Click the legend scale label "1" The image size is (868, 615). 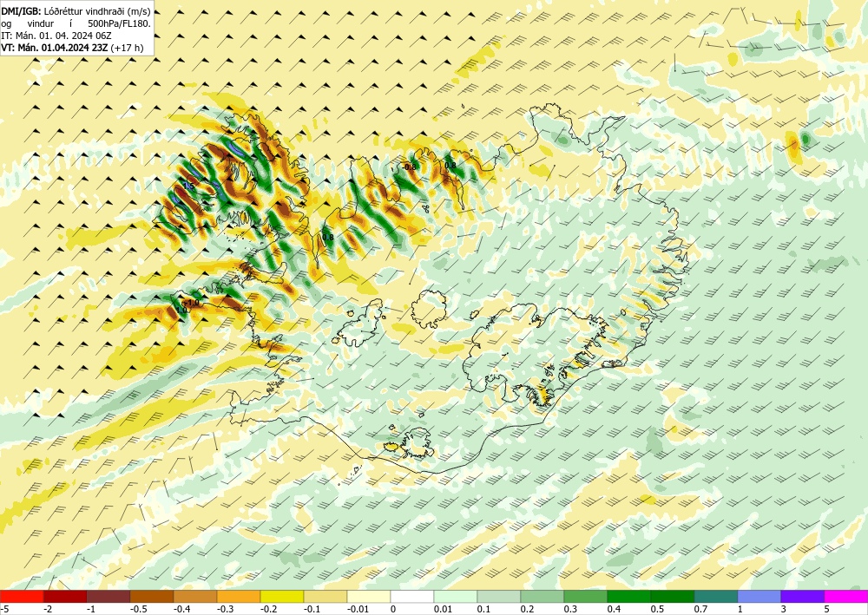tap(740, 609)
